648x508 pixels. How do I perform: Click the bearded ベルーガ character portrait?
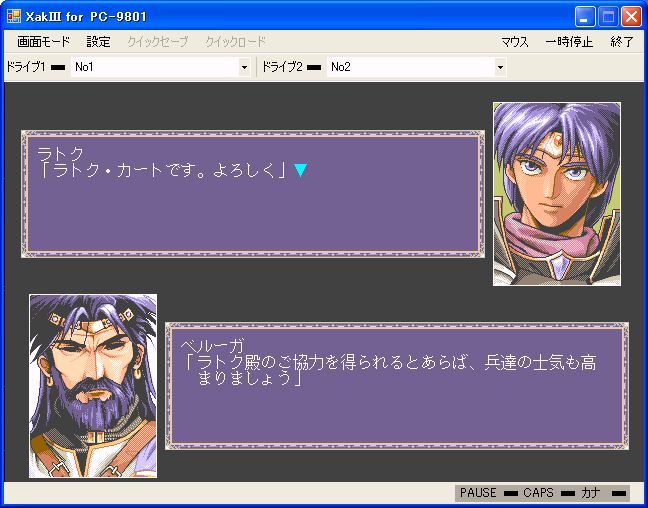[x=93, y=386]
